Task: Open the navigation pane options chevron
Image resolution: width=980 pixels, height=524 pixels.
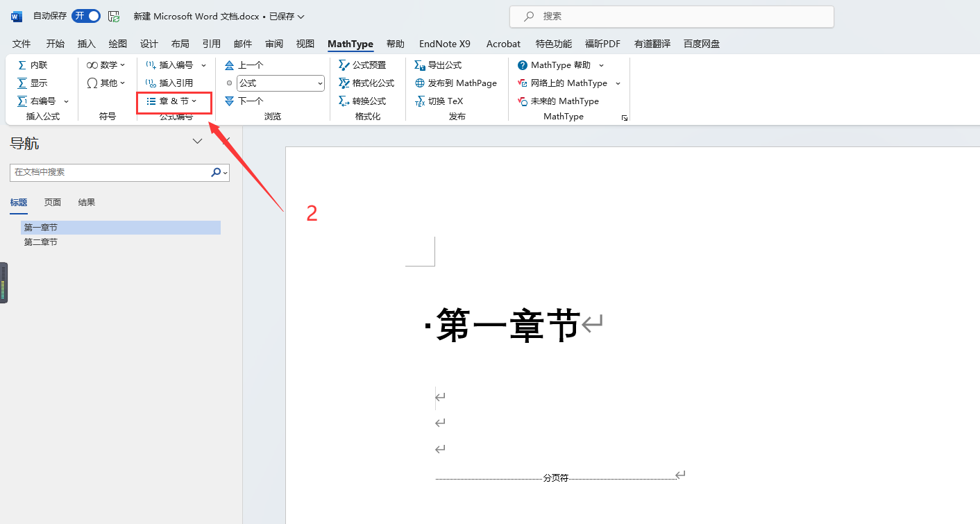Action: tap(198, 142)
